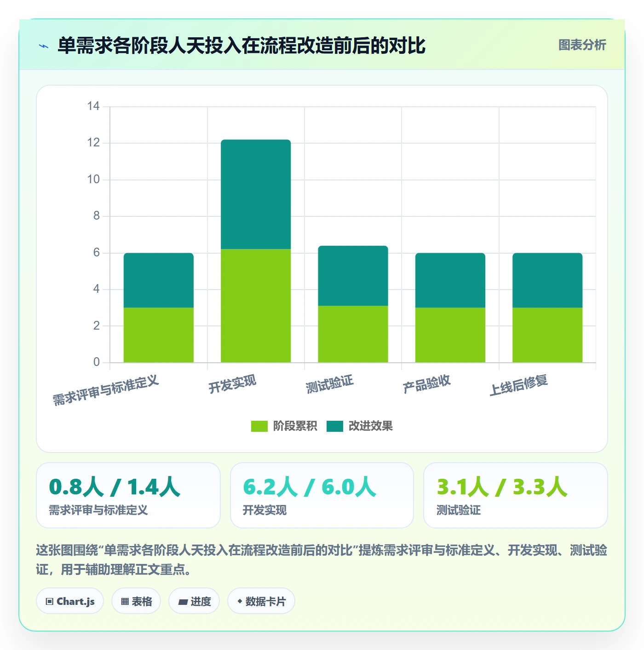Click the 产品验收 x-axis label
644x650 pixels.
[x=427, y=384]
